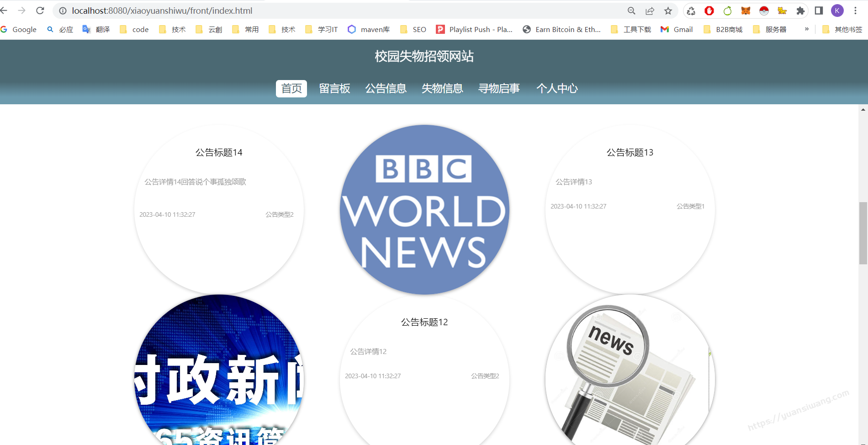Click the BBC World News image

click(424, 209)
